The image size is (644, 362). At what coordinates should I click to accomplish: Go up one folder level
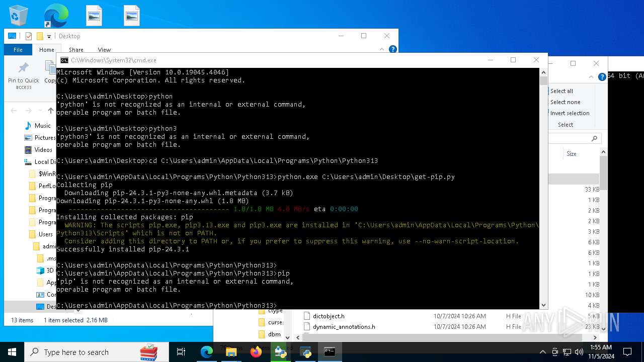[x=50, y=111]
